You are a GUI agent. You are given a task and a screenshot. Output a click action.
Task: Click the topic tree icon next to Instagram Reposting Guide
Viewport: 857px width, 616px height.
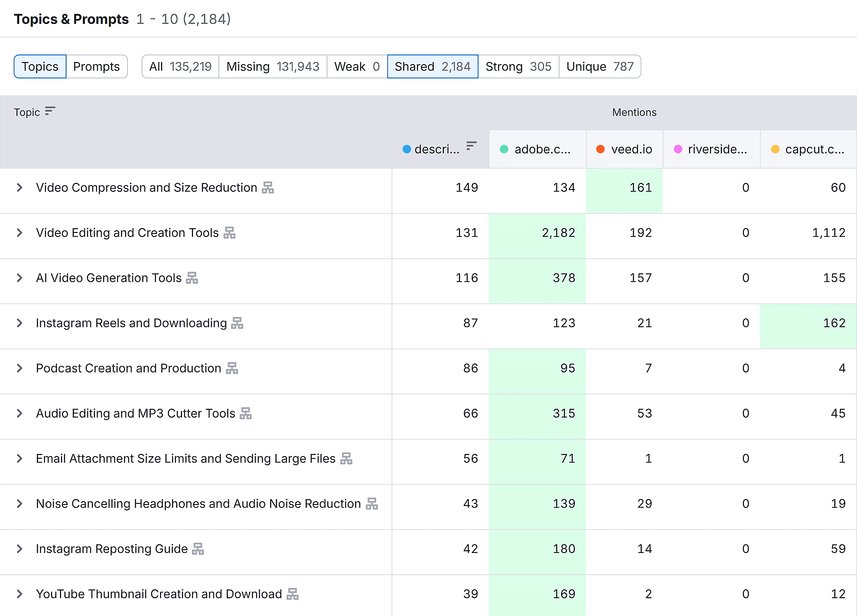(x=198, y=549)
